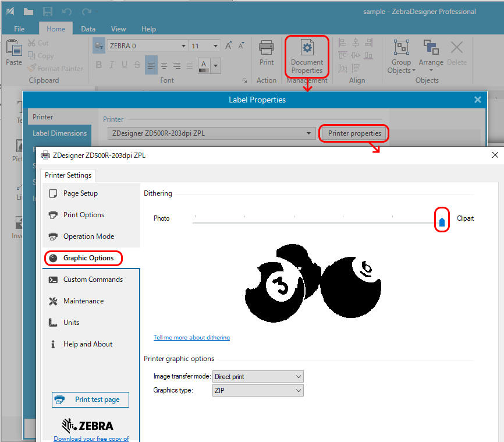Screen dimensions: 504x442
Task: Open 'Tell me more about dithering' link
Action: click(x=191, y=338)
